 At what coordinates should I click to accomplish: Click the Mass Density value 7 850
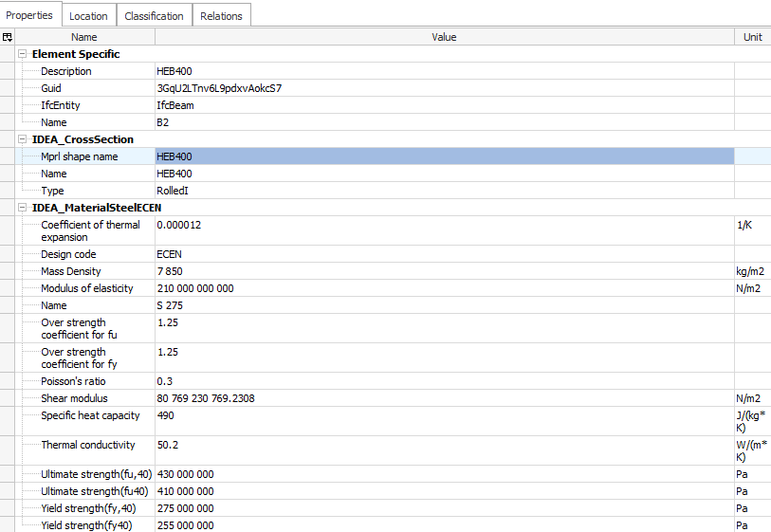click(x=170, y=271)
